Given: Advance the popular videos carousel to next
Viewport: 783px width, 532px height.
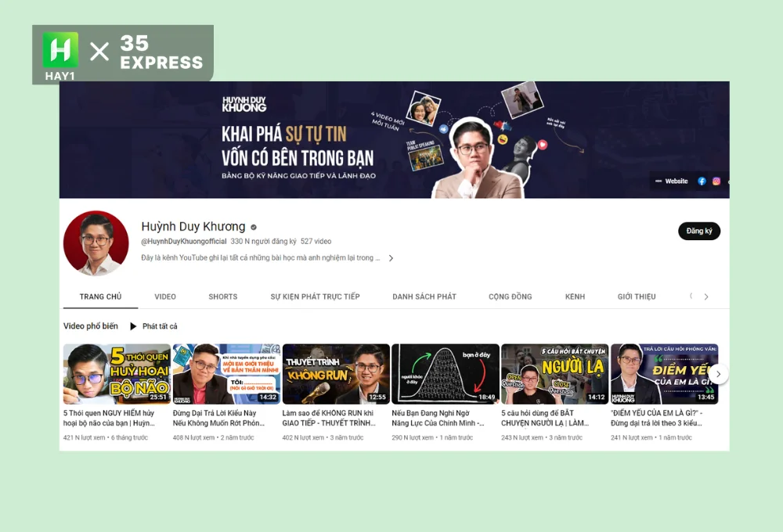Looking at the screenshot, I should pyautogui.click(x=718, y=374).
